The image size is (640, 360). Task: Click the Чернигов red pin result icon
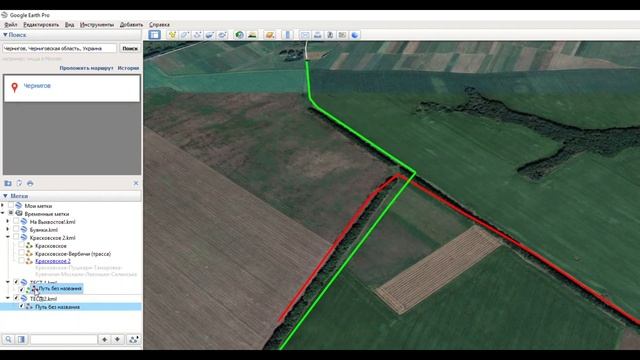(x=15, y=87)
